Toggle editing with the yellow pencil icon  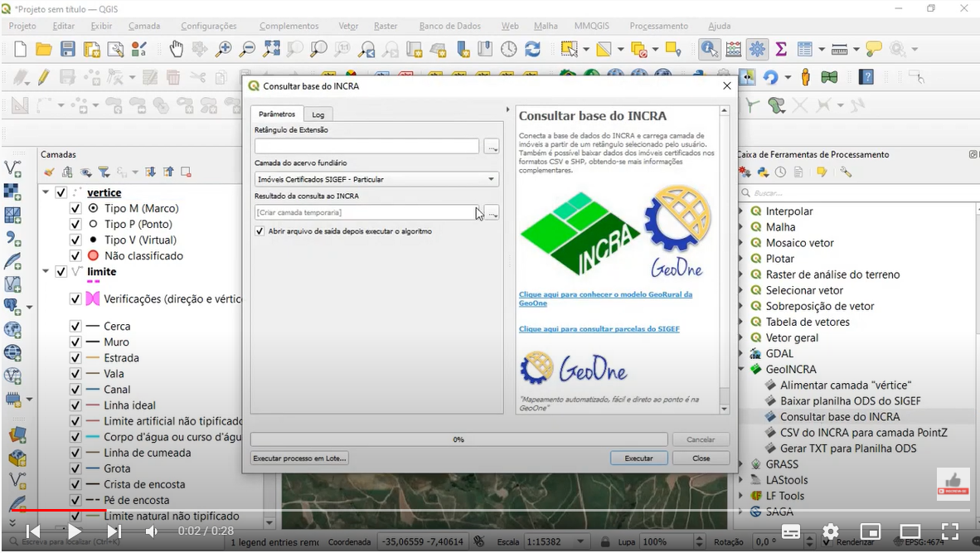44,77
